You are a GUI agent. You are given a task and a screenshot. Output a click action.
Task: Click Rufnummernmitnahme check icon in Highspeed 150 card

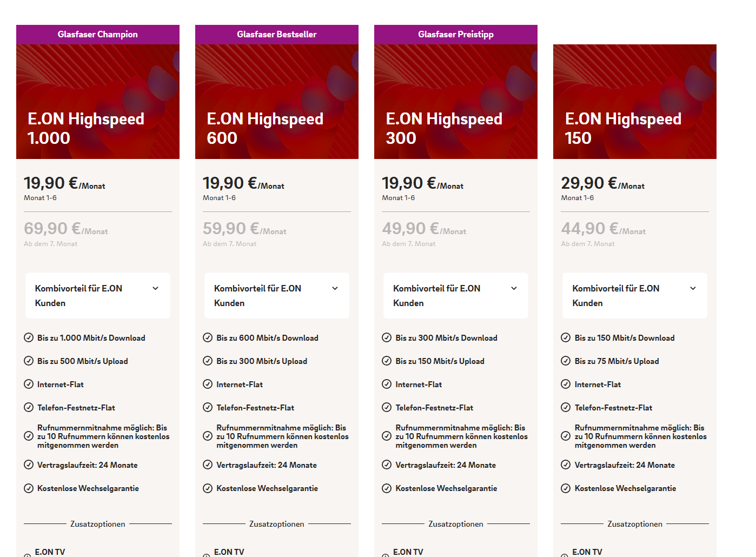[566, 436]
